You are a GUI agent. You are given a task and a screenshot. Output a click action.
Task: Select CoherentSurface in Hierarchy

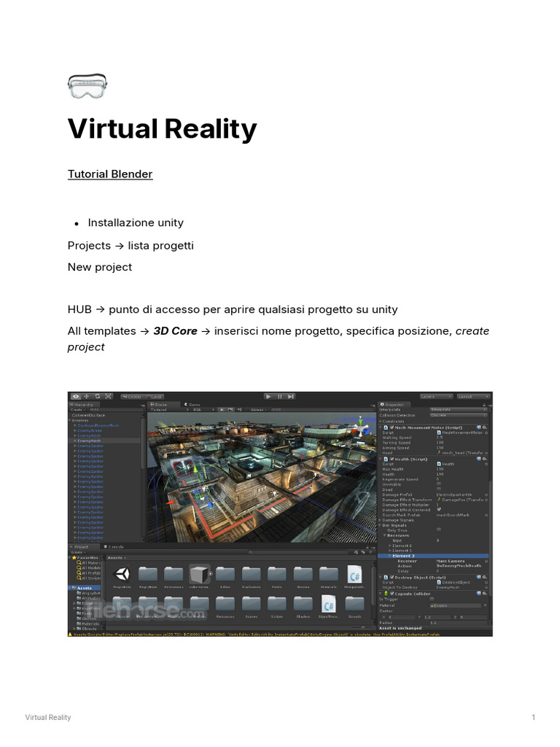88,415
